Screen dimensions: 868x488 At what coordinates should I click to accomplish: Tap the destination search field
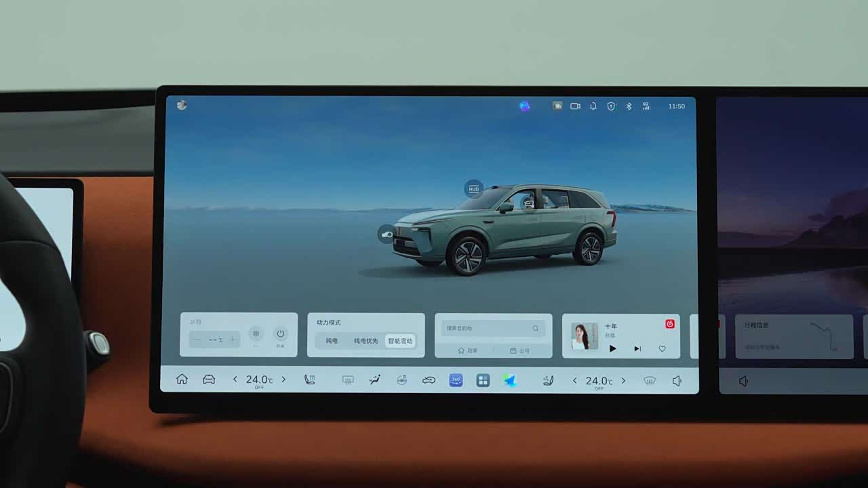click(x=493, y=328)
